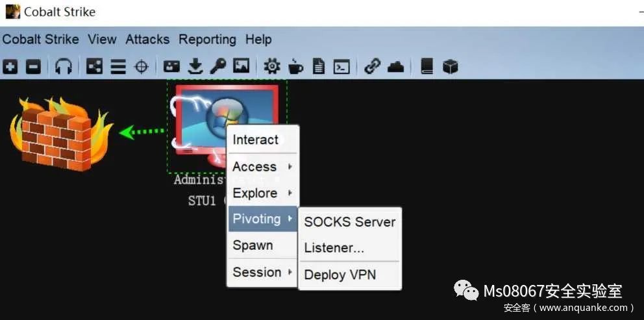Click the gear payload generator icon
The width and height of the screenshot is (644, 320).
pos(272,66)
